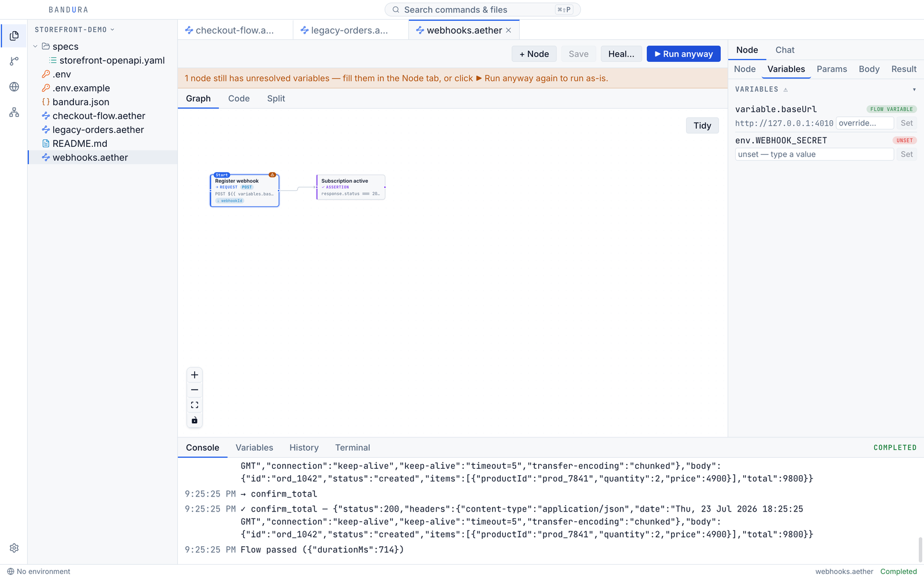
Task: Open the Node sub-tab beside Variables
Action: pos(744,69)
